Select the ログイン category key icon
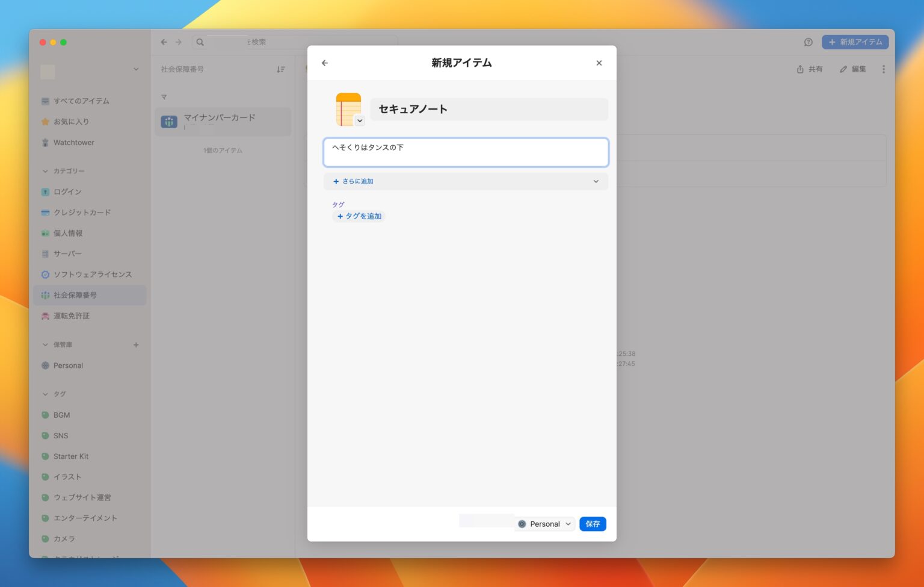This screenshot has width=924, height=587. [45, 191]
